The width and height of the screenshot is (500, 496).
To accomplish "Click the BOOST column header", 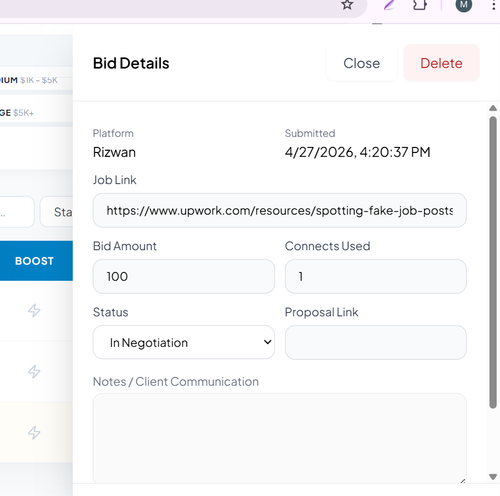I will click(x=34, y=261).
